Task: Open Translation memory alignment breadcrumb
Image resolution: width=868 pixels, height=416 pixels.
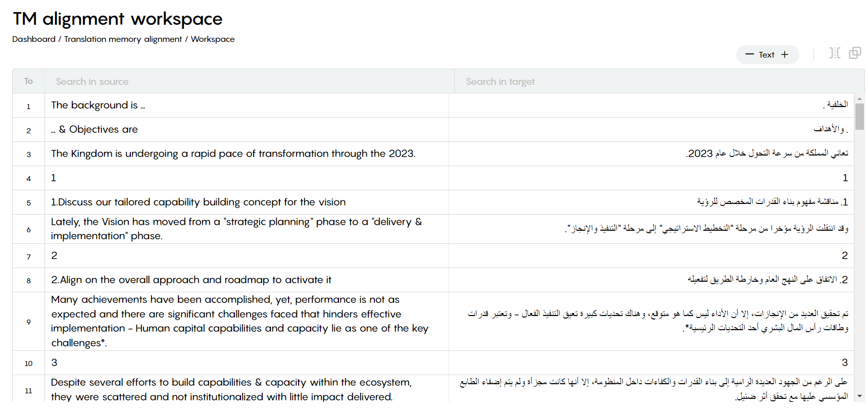Action: pos(123,39)
